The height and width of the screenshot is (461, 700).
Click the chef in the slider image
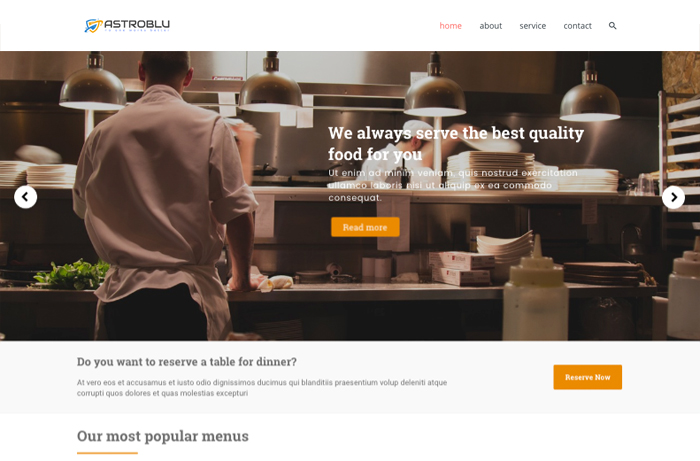click(x=165, y=196)
